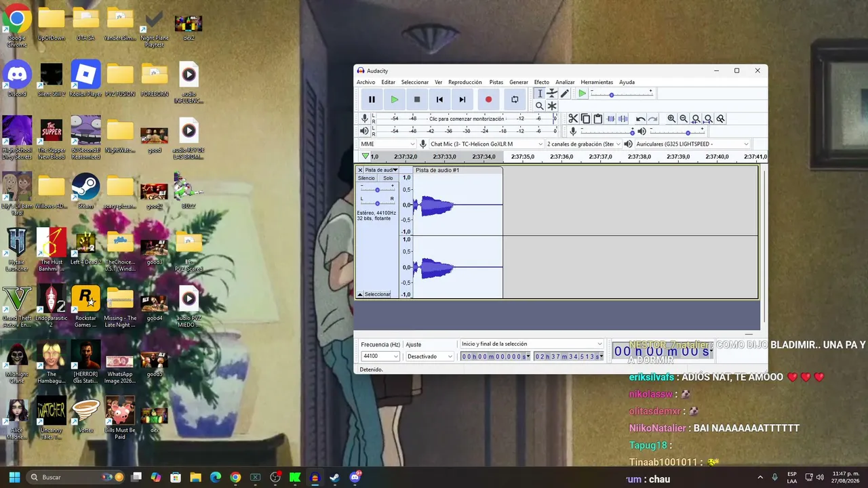Click the Play-at-speed green arrow
Screen dimensions: 868x488
(582, 94)
